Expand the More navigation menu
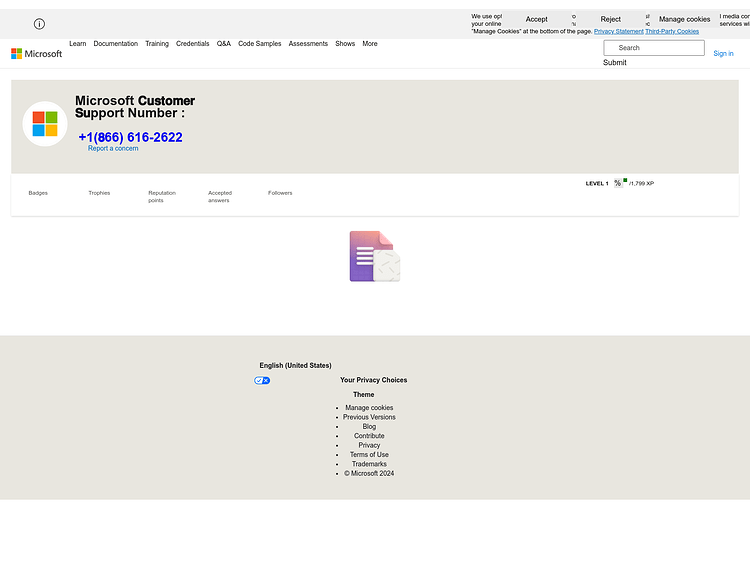 click(370, 44)
